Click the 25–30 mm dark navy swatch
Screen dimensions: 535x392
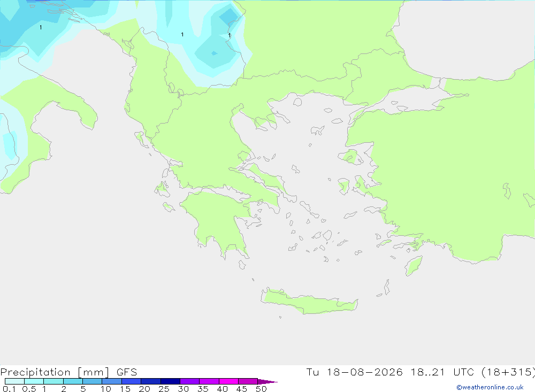pyautogui.click(x=170, y=381)
